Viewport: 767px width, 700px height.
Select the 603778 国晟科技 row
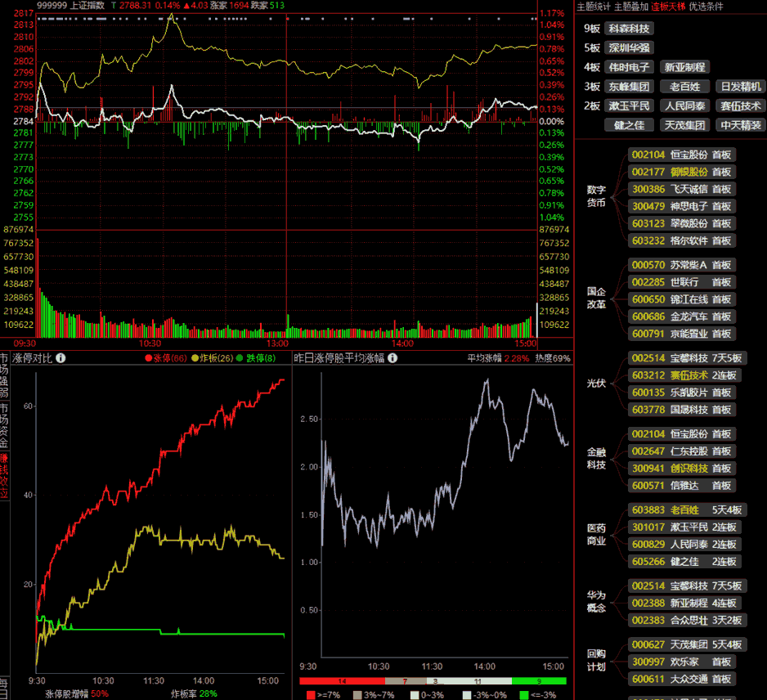682,410
